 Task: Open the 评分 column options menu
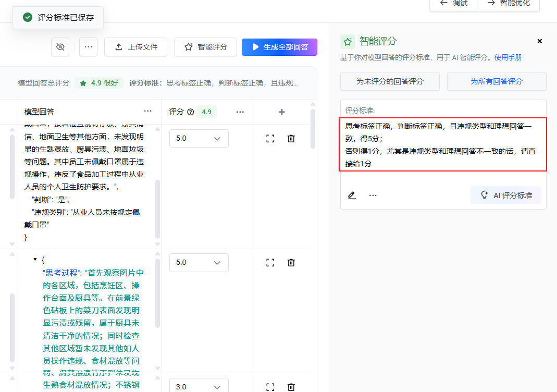[240, 112]
